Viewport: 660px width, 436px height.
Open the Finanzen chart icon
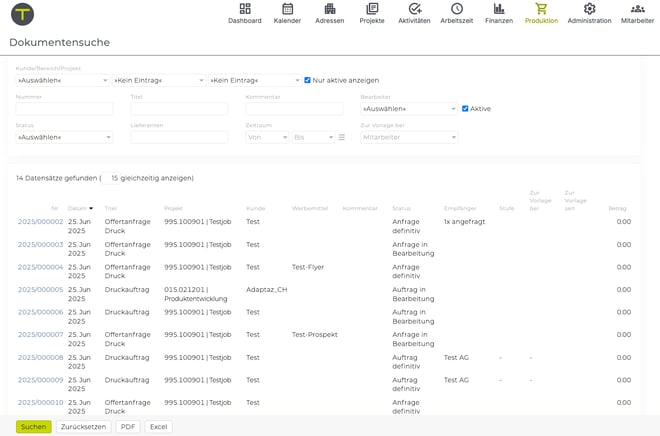499,9
